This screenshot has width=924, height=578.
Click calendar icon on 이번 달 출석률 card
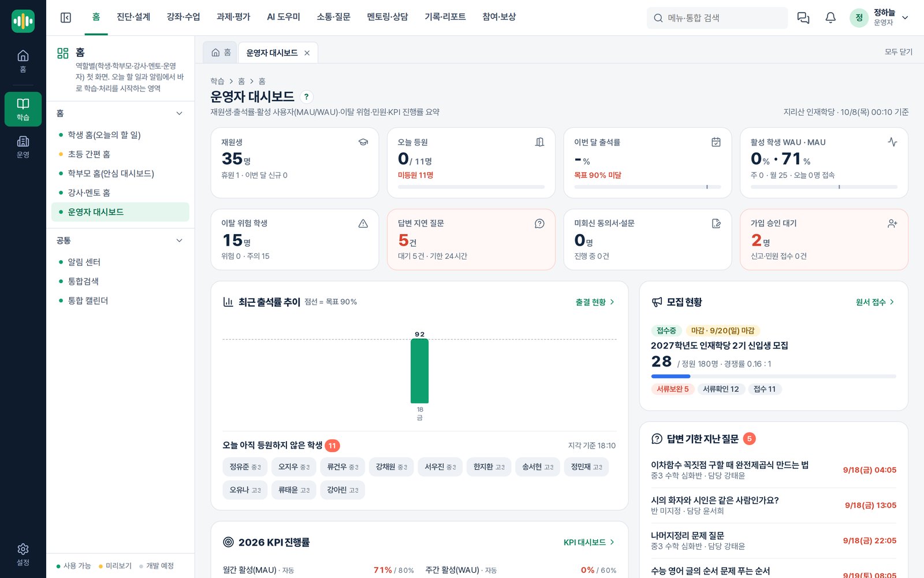pyautogui.click(x=716, y=142)
